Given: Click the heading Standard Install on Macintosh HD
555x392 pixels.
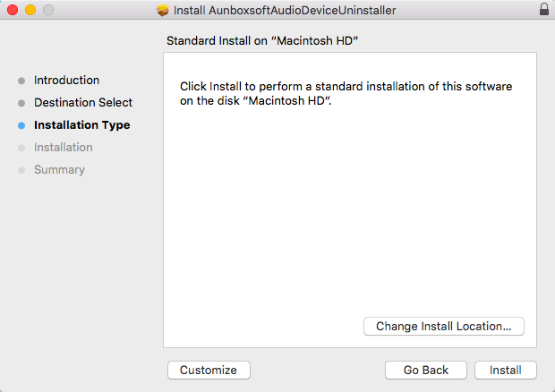Looking at the screenshot, I should point(262,40).
